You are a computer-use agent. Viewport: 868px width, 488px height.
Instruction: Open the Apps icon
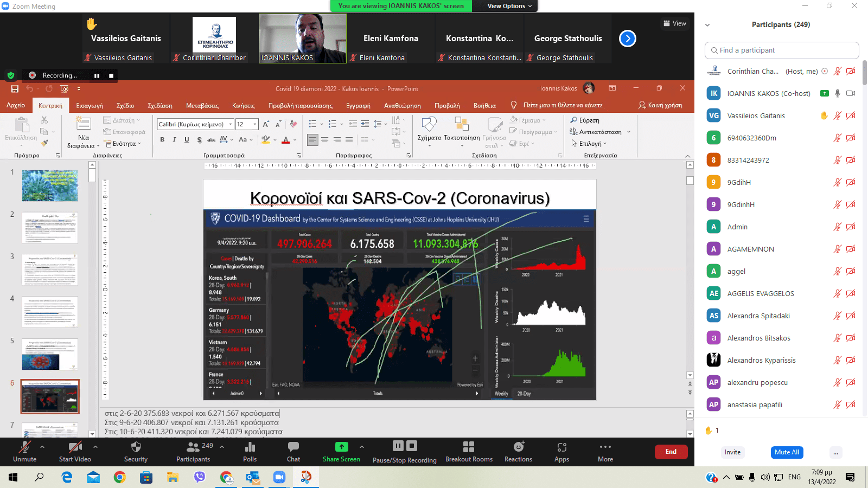(561, 447)
